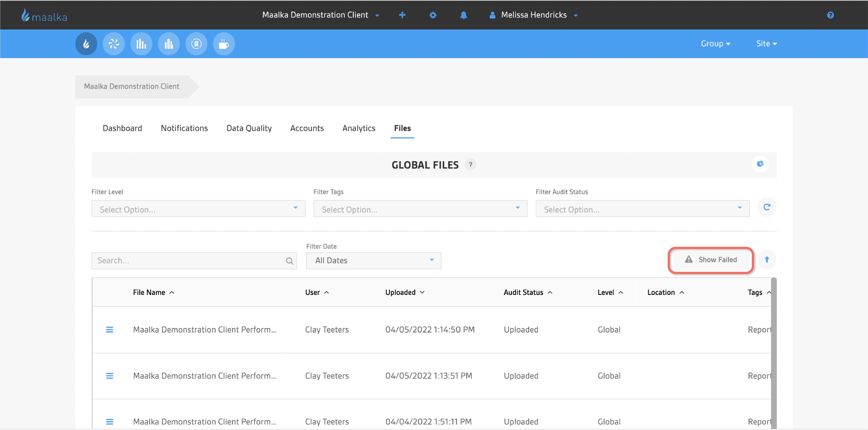This screenshot has height=430, width=868.
Task: Select the flame energy toolbar icon
Action: [x=86, y=44]
